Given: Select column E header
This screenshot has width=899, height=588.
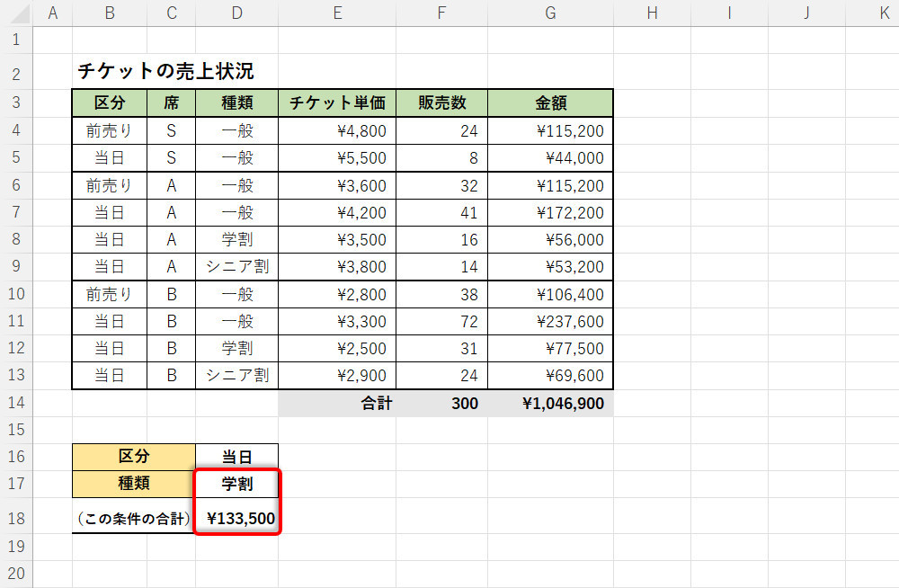Looking at the screenshot, I should (336, 13).
